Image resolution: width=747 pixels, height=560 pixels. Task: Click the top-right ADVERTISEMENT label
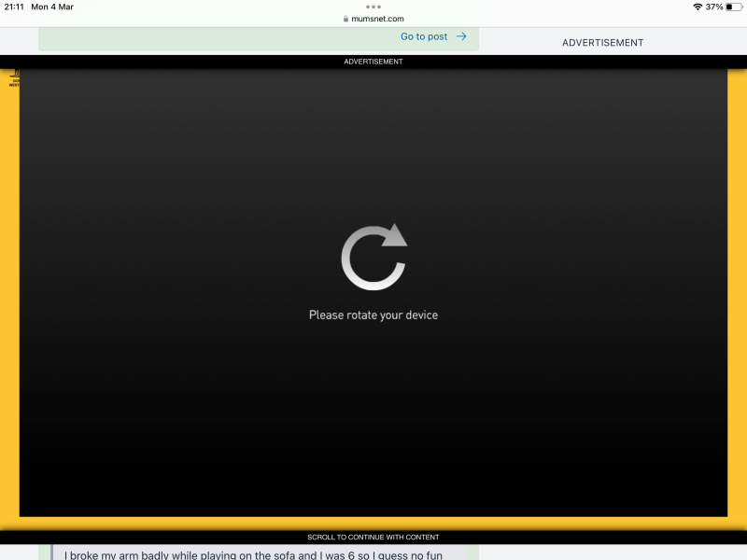coord(602,42)
